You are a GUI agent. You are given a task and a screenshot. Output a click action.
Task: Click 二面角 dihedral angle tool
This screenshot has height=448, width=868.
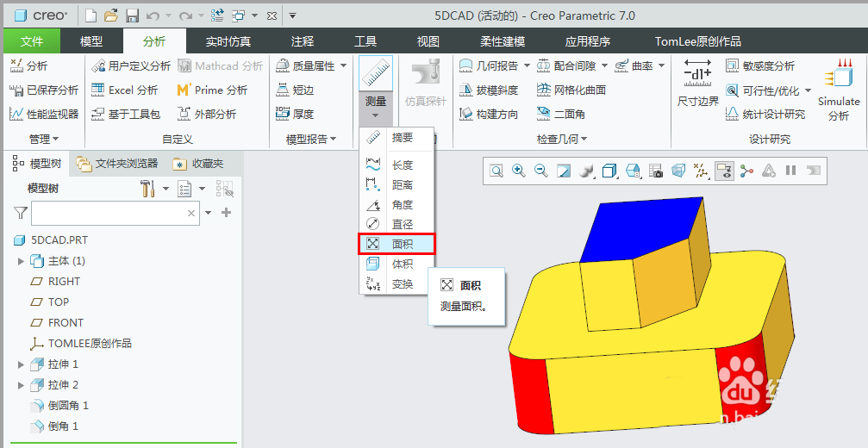coord(560,114)
